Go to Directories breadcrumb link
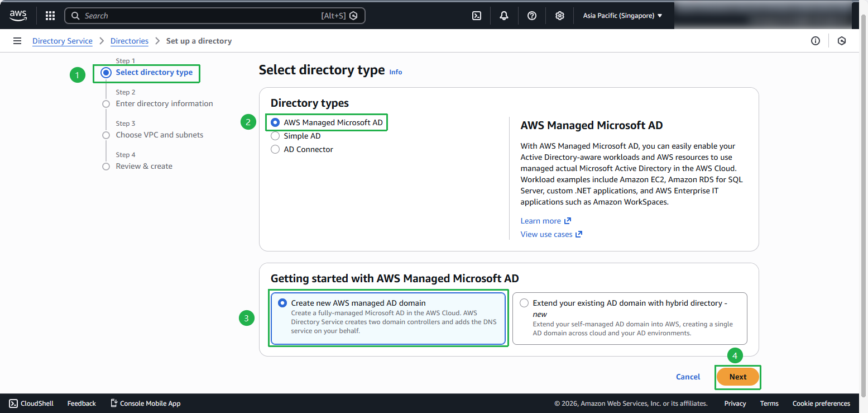 [x=130, y=41]
